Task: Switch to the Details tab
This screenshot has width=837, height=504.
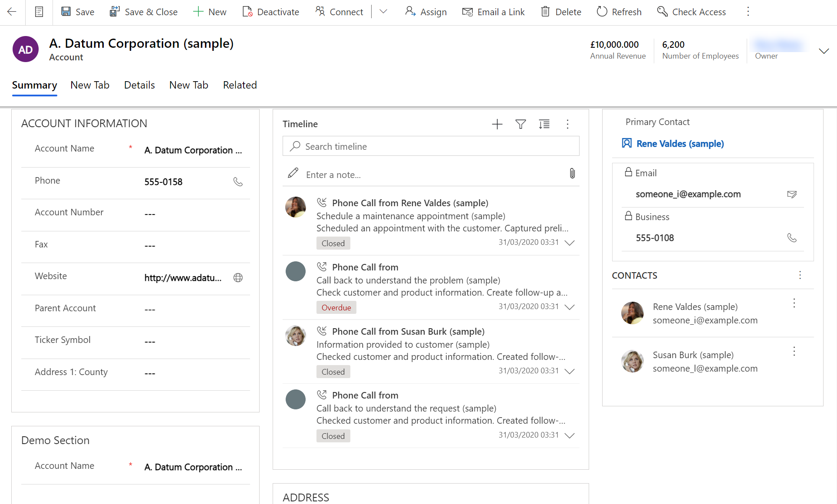Action: tap(140, 85)
